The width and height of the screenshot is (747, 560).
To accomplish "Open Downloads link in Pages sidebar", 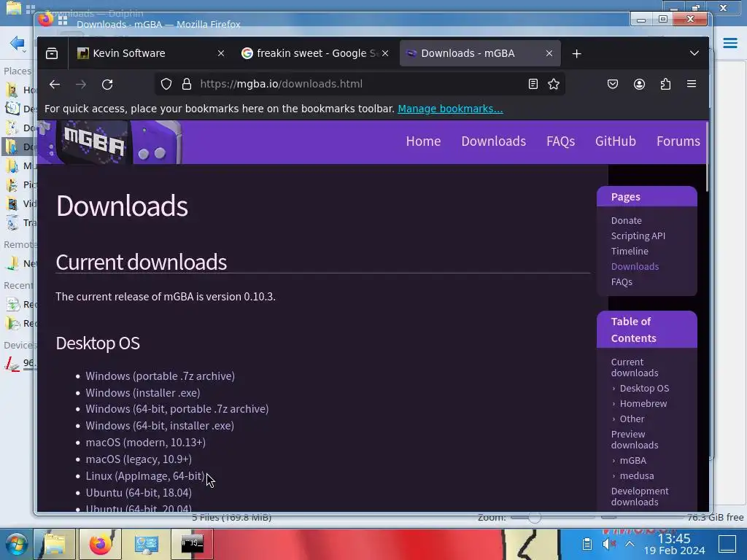I will coord(635,266).
